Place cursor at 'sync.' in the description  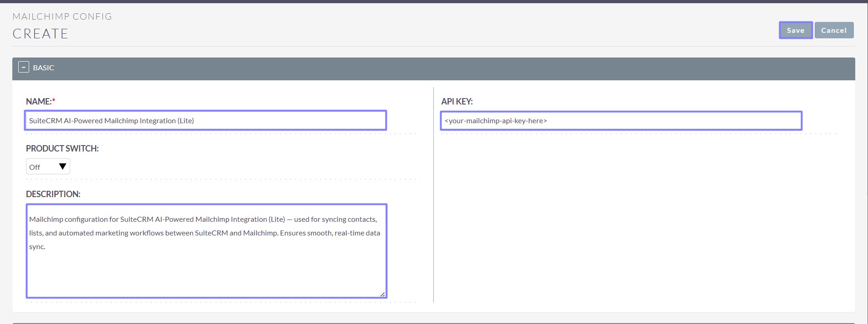[37, 247]
